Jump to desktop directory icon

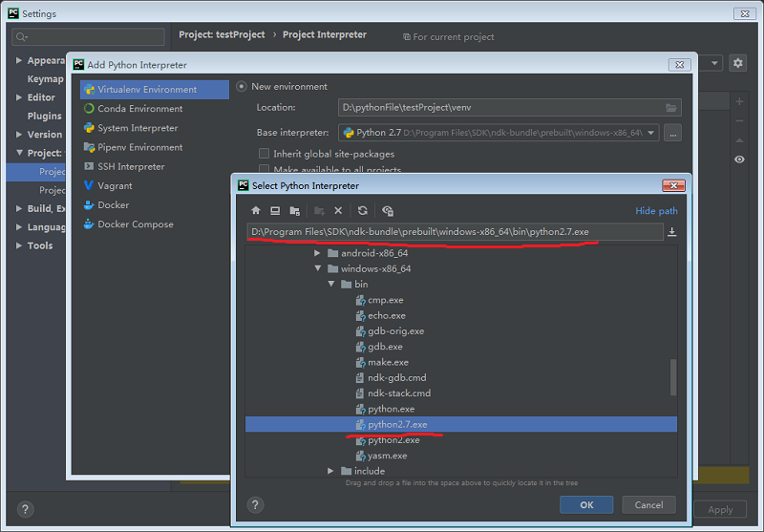tap(275, 210)
